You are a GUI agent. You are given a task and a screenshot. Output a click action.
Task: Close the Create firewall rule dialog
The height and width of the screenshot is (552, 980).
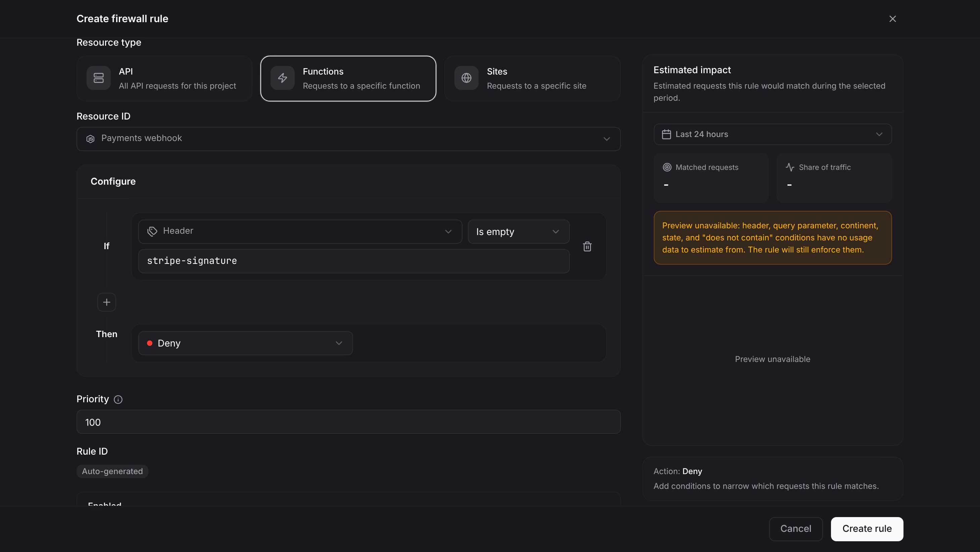click(892, 19)
